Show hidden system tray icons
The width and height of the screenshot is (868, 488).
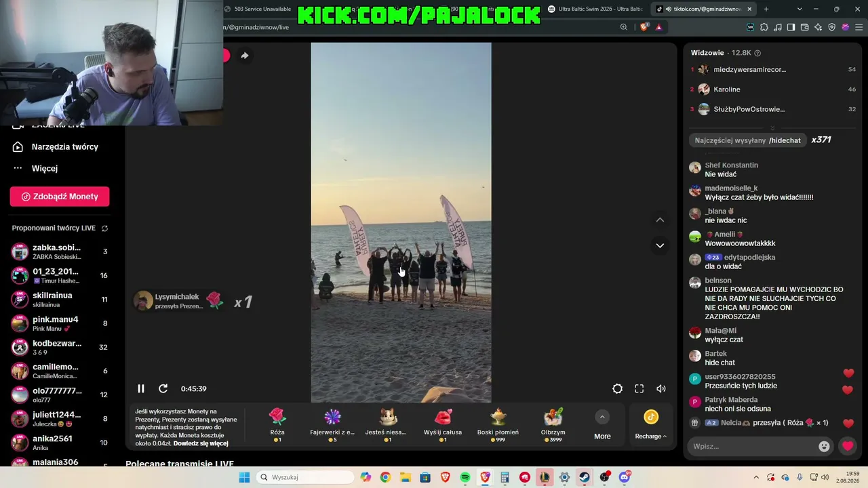click(x=756, y=477)
